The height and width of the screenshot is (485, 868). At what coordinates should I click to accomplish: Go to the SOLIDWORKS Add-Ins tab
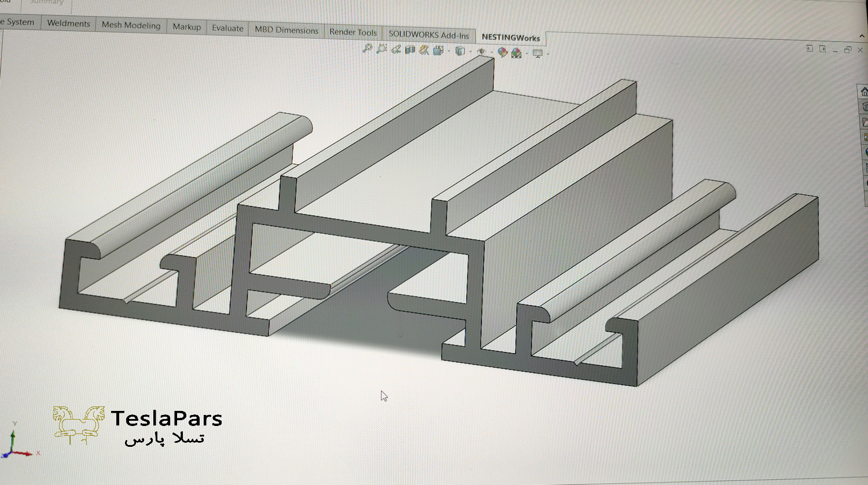coord(428,35)
